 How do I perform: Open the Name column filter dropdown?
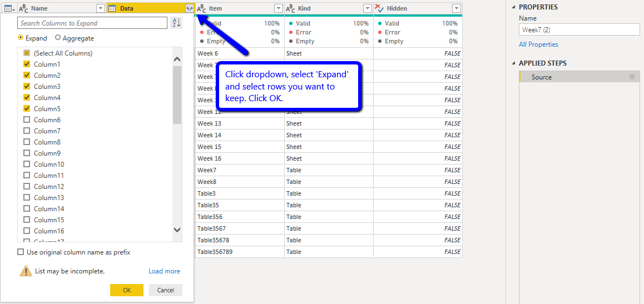(x=101, y=9)
